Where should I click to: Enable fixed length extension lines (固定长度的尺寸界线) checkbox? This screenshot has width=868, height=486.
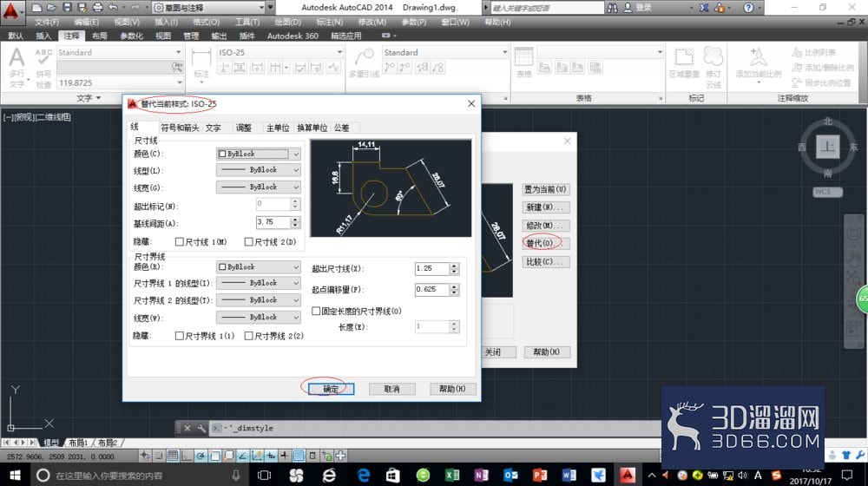pyautogui.click(x=316, y=311)
